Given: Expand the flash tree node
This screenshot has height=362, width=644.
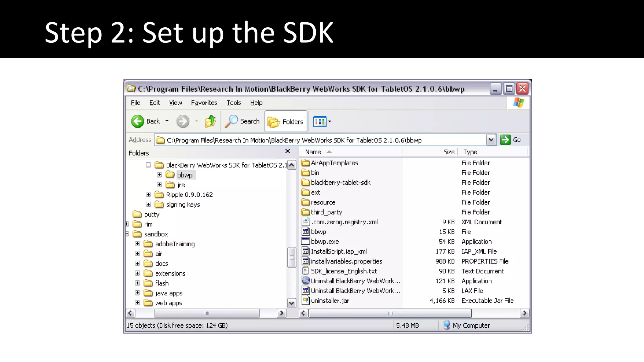Looking at the screenshot, I should (137, 283).
